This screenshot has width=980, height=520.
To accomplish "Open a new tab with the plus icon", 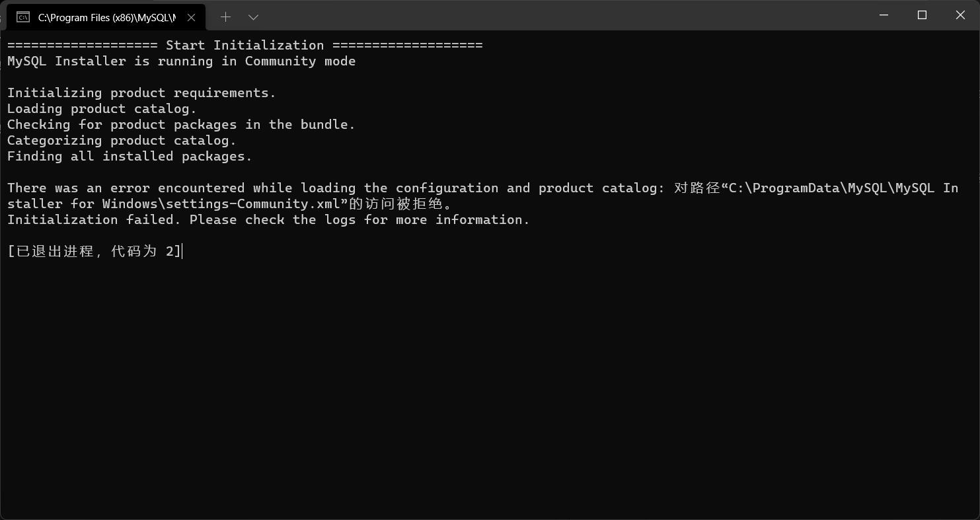I will (225, 17).
